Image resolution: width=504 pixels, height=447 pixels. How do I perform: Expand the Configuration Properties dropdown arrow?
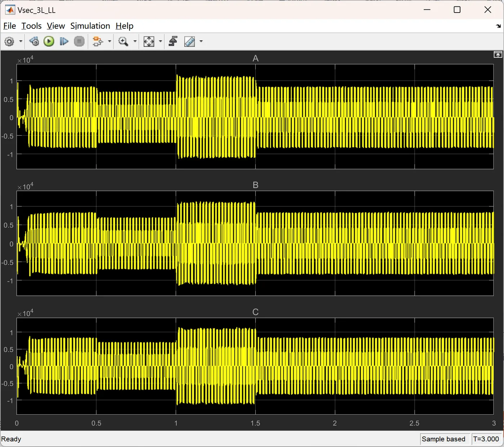tap(21, 42)
